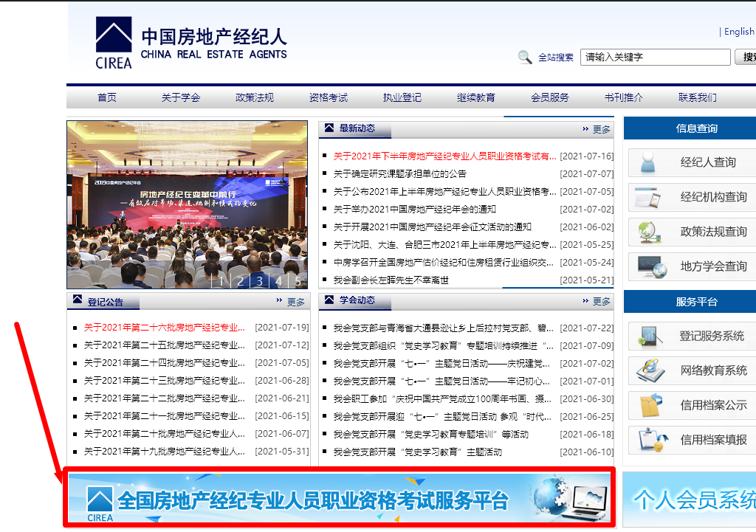The image size is (756, 532).
Task: Open 关于确定研究课题承担单位的公告
Action: (x=399, y=174)
